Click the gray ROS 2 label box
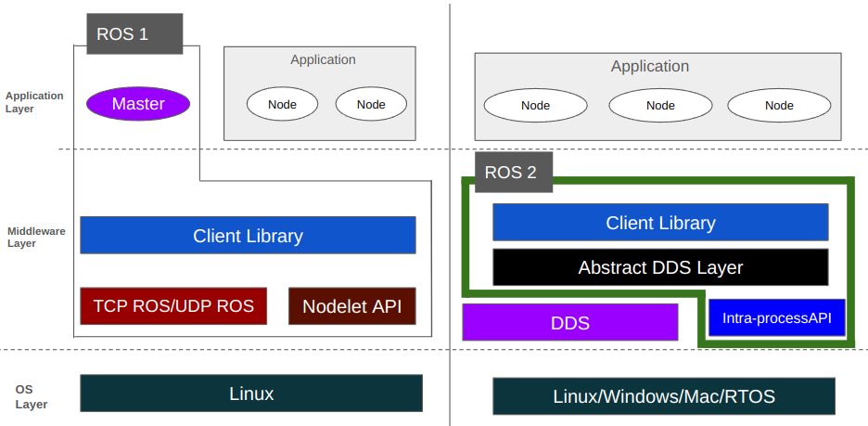 point(514,173)
